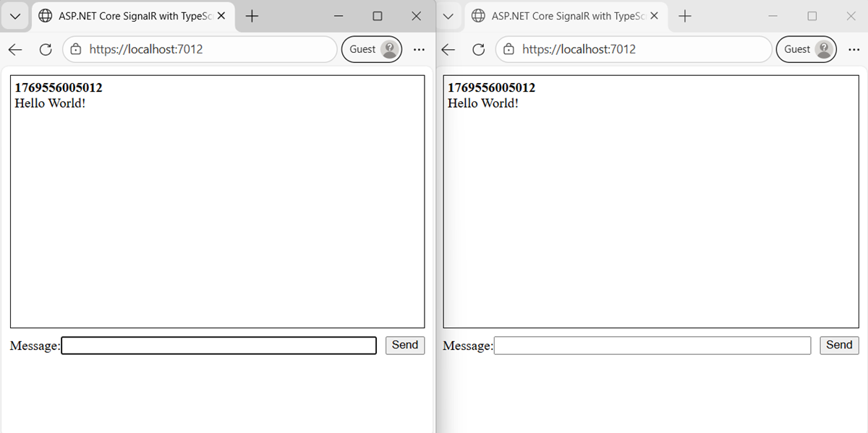Minimize the right browser window
868x433 pixels.
(773, 16)
